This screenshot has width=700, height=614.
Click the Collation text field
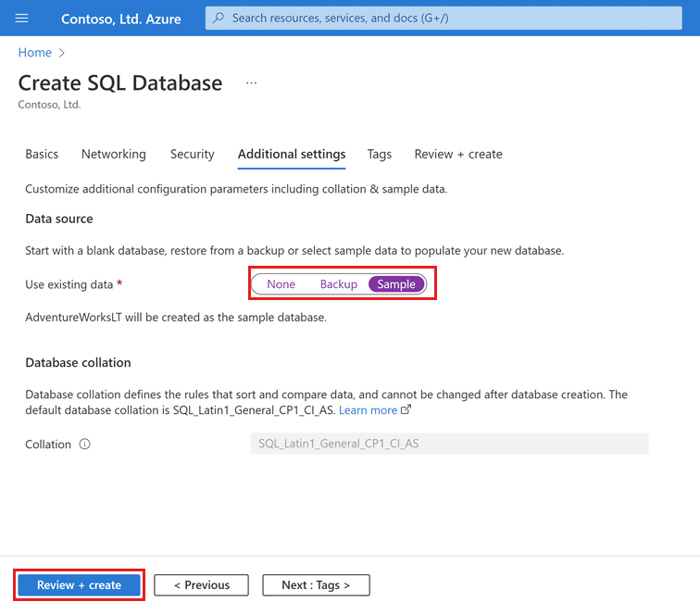coord(449,444)
